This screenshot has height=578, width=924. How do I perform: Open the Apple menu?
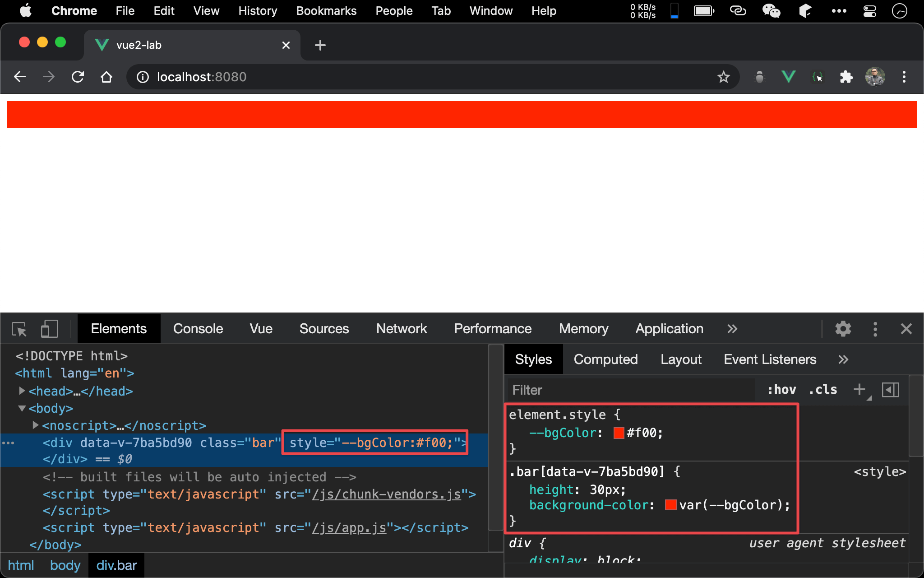point(26,10)
